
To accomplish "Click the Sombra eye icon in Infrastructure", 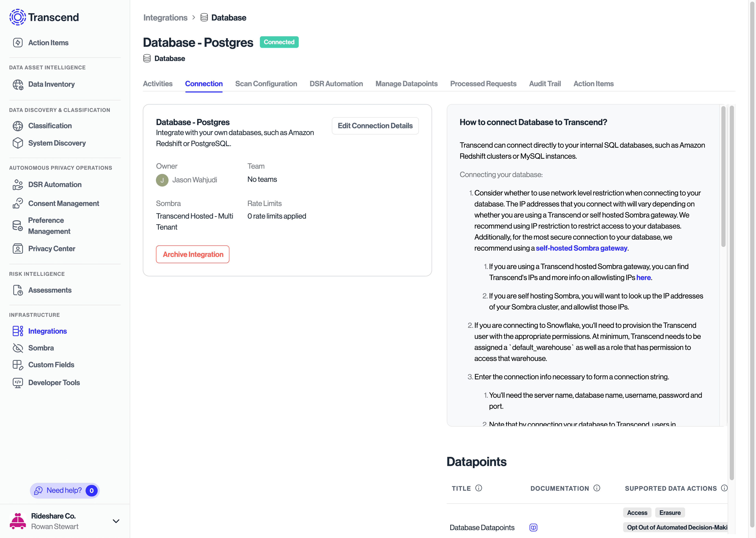I will tap(18, 348).
